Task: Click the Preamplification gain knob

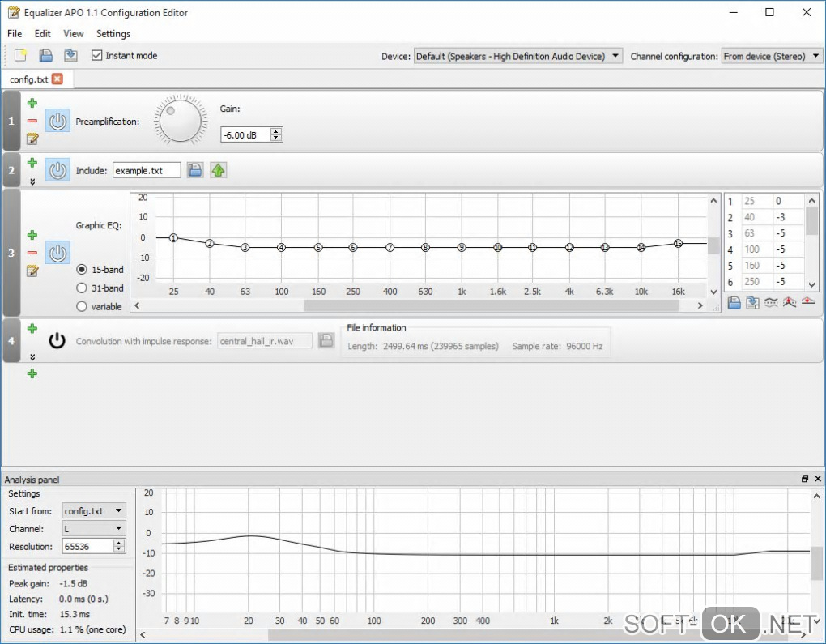Action: tap(180, 120)
